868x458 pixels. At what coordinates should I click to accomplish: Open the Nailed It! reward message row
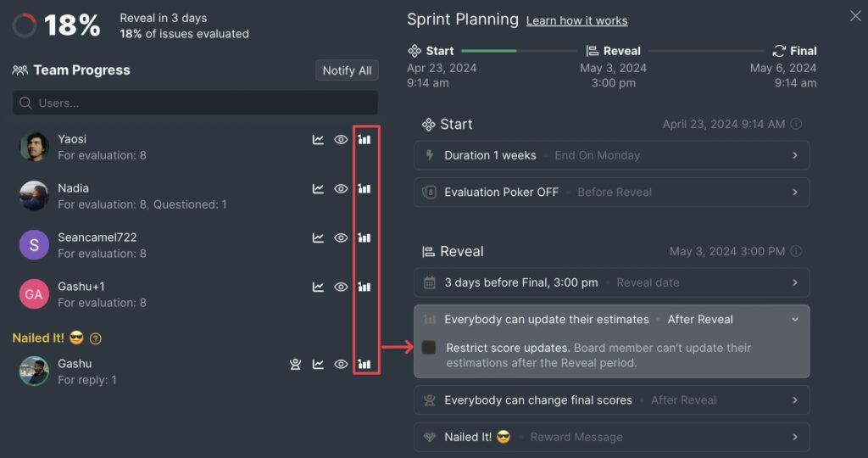click(x=795, y=438)
